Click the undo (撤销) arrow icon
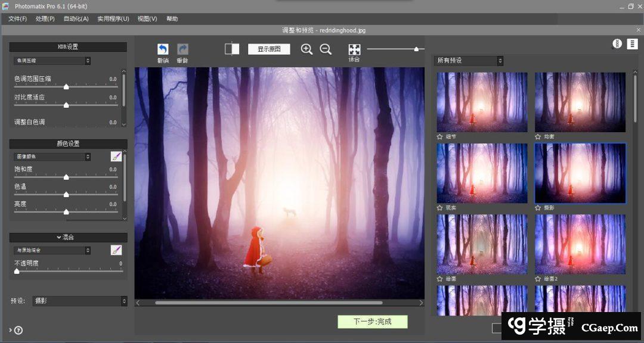Image resolution: width=644 pixels, height=343 pixels. (163, 49)
